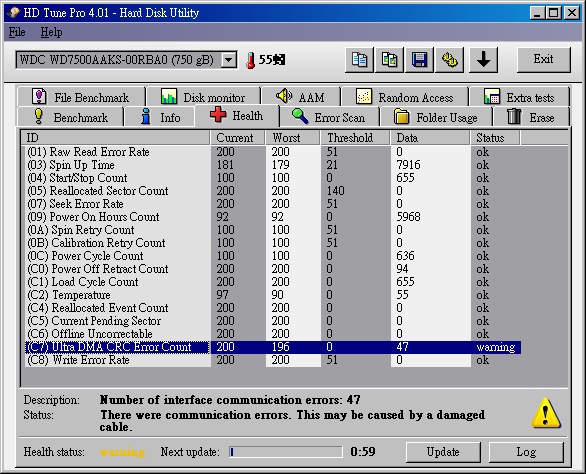Viewport: 586px width, 474px height.
Task: Click the Data value 7916
Action: [x=408, y=165]
